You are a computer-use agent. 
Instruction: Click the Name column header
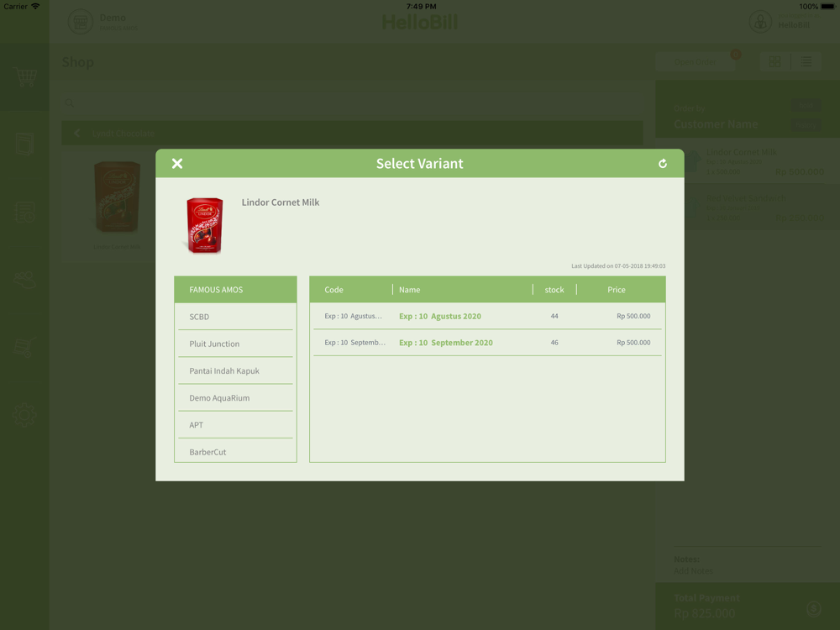(409, 289)
